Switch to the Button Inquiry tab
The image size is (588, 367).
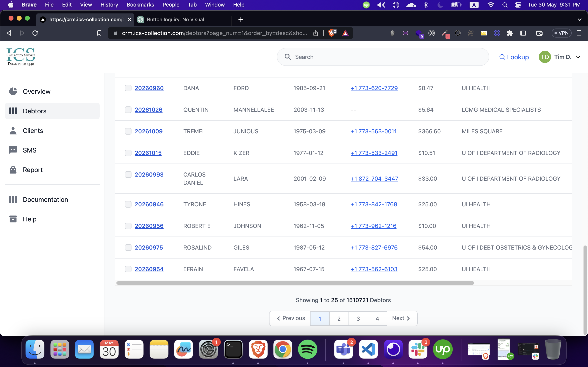pos(175,19)
